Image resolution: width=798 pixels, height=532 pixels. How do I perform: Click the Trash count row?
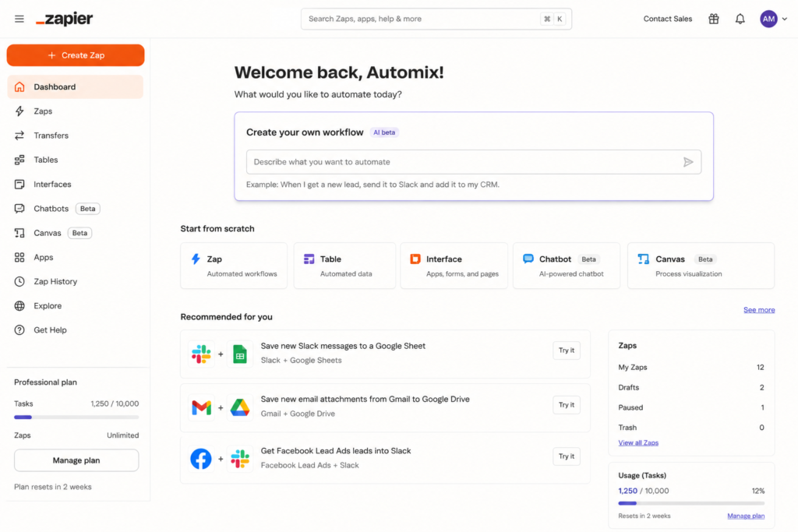click(x=691, y=428)
